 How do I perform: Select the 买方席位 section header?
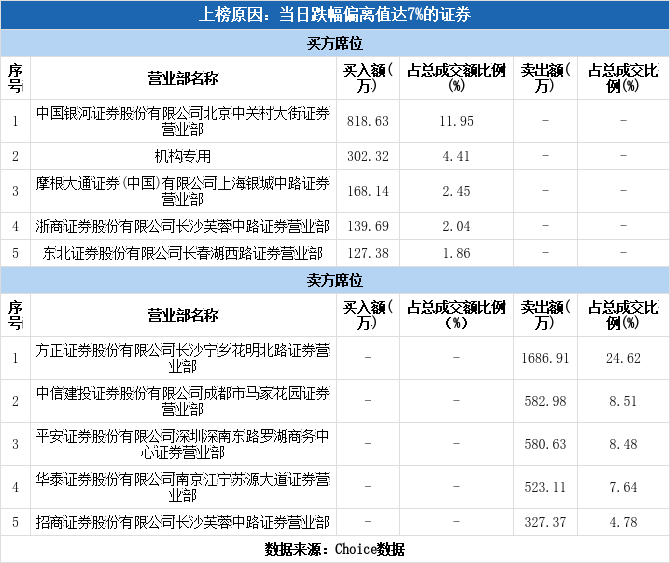point(335,44)
